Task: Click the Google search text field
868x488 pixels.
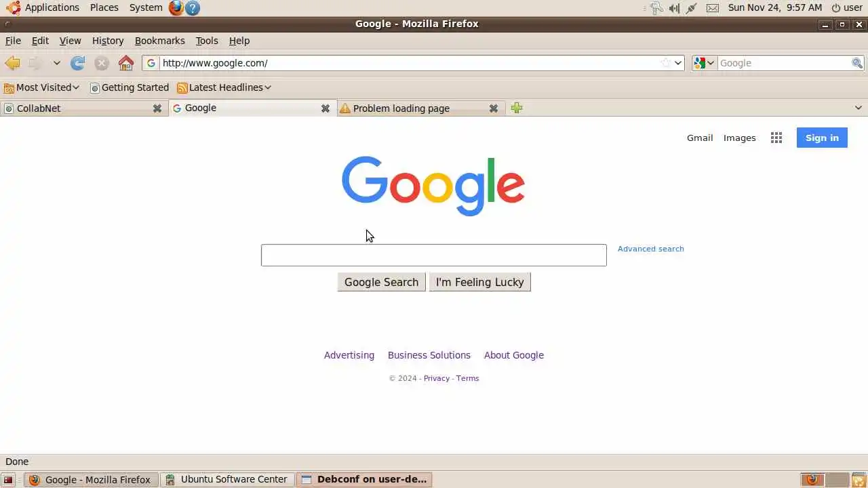Action: tap(434, 255)
